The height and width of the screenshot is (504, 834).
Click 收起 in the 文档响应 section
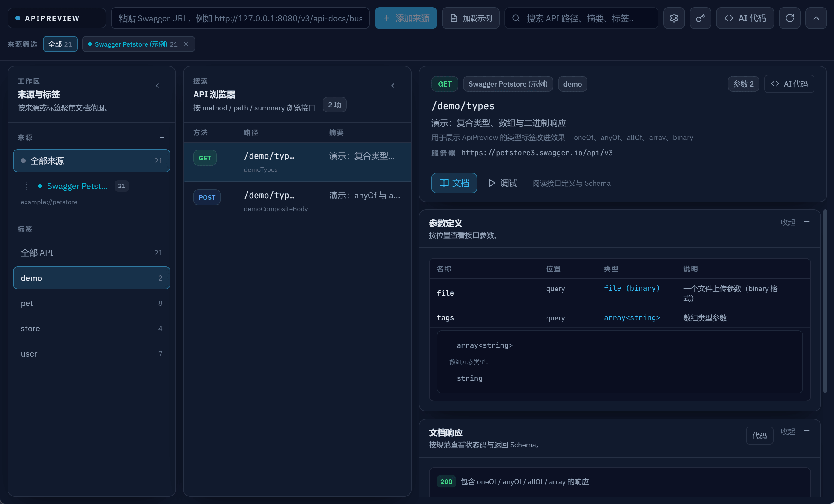[788, 431]
